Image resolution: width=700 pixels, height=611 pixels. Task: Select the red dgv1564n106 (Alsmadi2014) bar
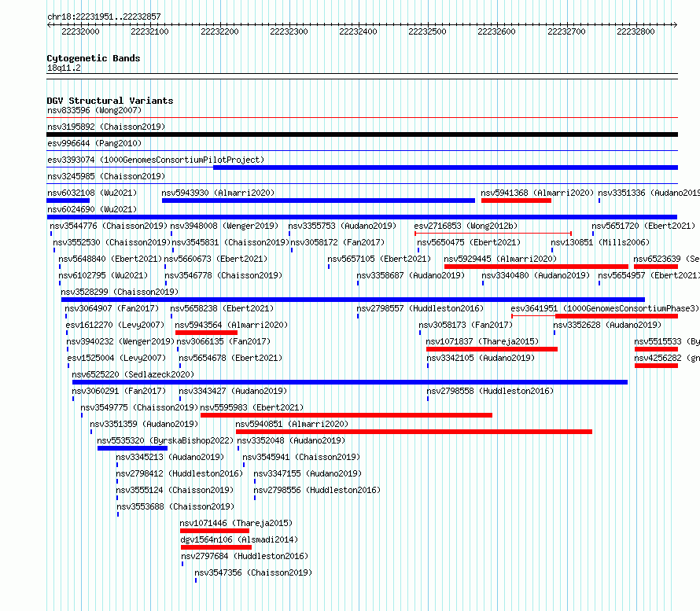pyautogui.click(x=216, y=547)
